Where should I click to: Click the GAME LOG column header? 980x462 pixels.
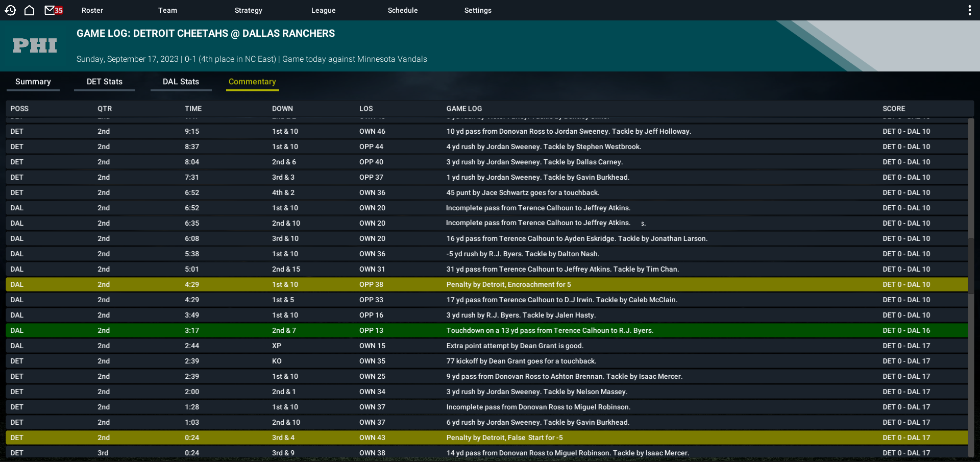click(464, 109)
